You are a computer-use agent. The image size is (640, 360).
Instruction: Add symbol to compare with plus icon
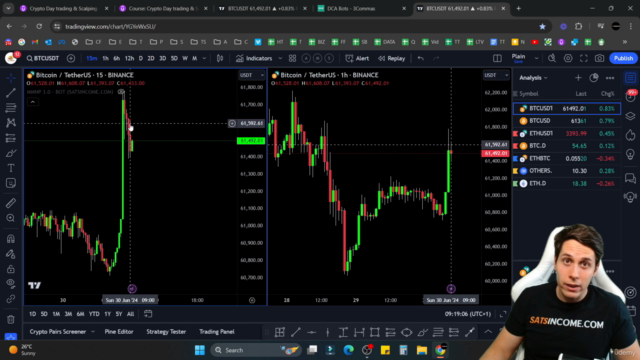[x=71, y=58]
